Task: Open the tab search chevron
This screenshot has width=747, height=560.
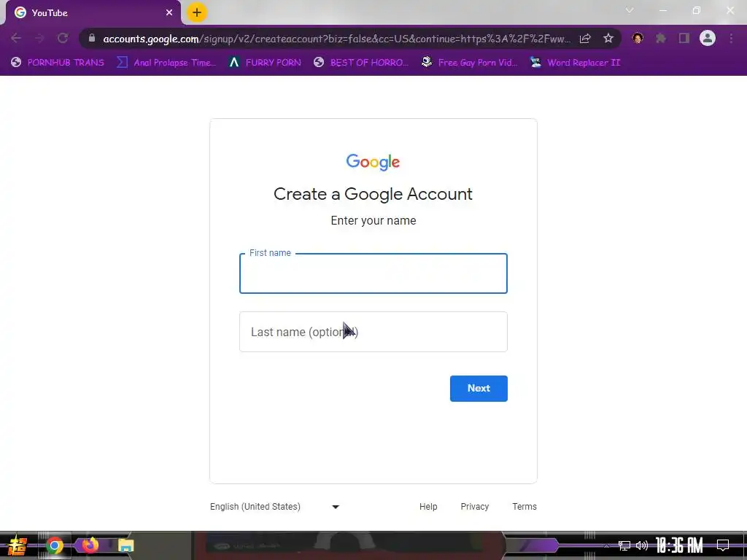Action: pyautogui.click(x=630, y=10)
